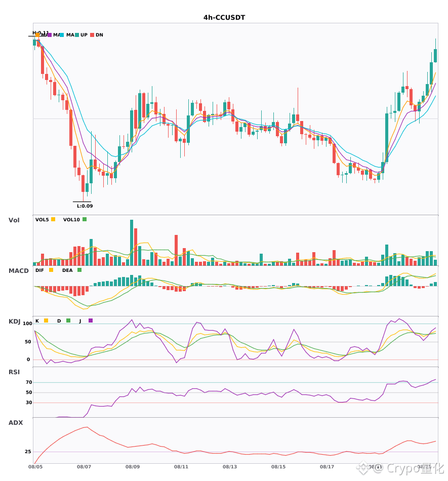The height and width of the screenshot is (481, 448).
Task: Click the 08/05 date axis label
Action: click(x=35, y=467)
